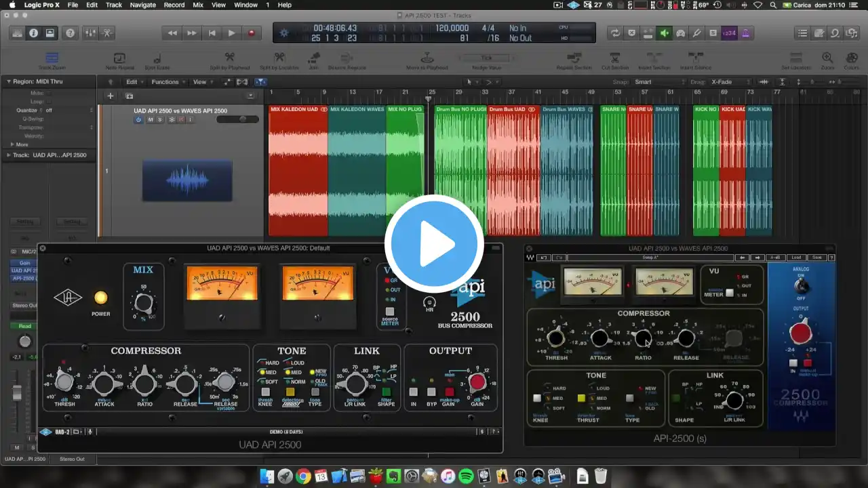Viewport: 868px width, 488px height.
Task: Toggle track power button on track header
Action: [x=138, y=120]
